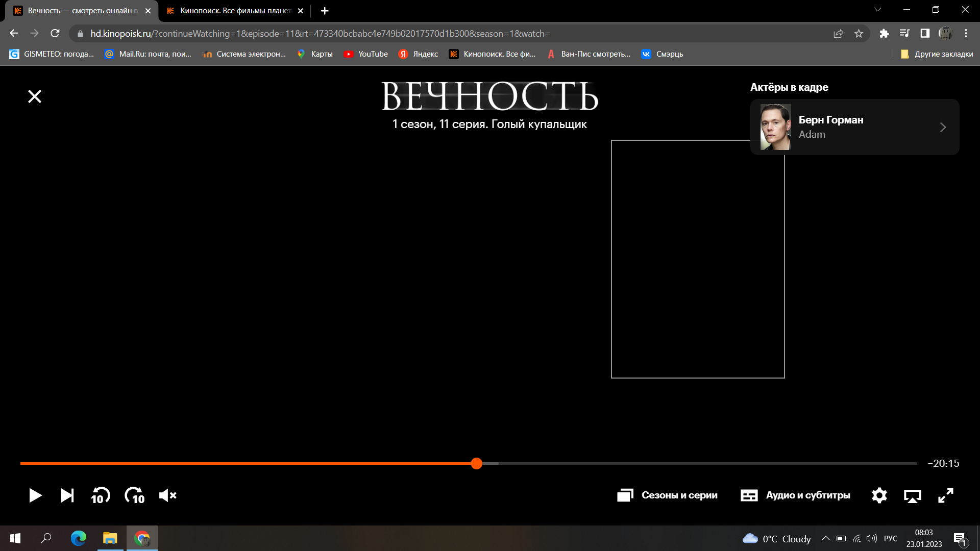The width and height of the screenshot is (980, 551).
Task: Click remaining time −20:15
Action: [943, 463]
